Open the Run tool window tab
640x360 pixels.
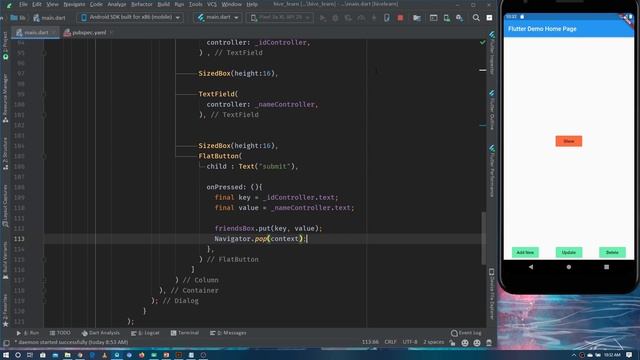pyautogui.click(x=28, y=333)
